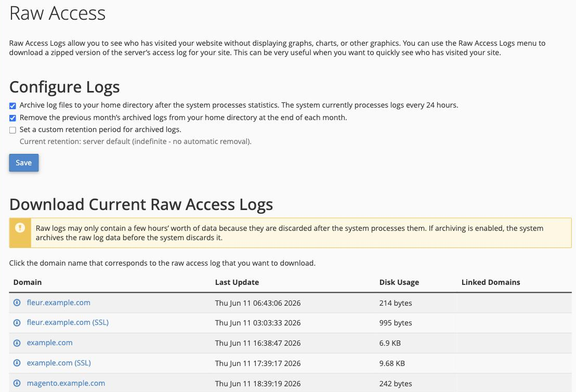Click the Domain column header
576x392 pixels.
[28, 282]
